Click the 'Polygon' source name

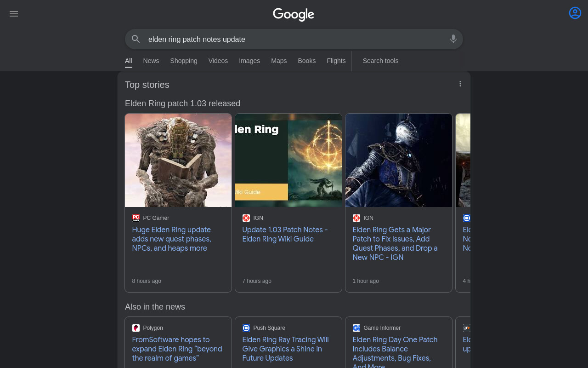point(153,328)
